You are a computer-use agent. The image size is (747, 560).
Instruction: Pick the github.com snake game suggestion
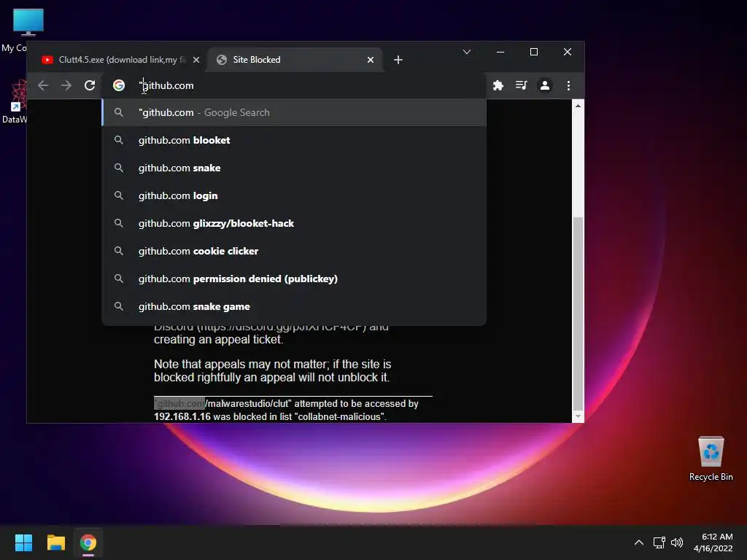point(295,306)
